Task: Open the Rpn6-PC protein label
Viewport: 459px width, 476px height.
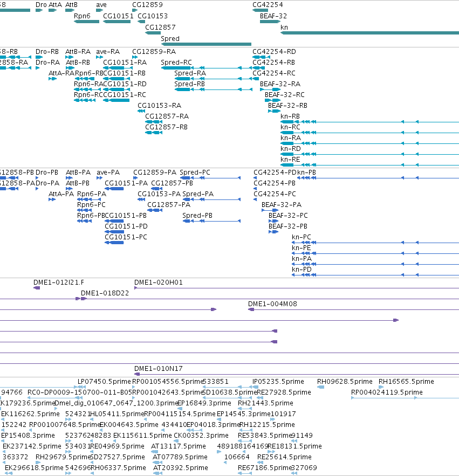Action: point(91,205)
